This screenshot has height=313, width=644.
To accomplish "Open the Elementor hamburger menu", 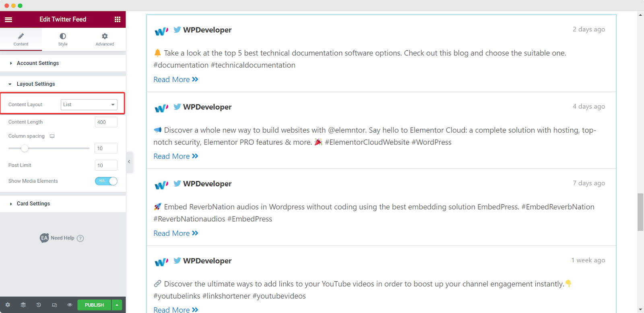I will point(8,19).
